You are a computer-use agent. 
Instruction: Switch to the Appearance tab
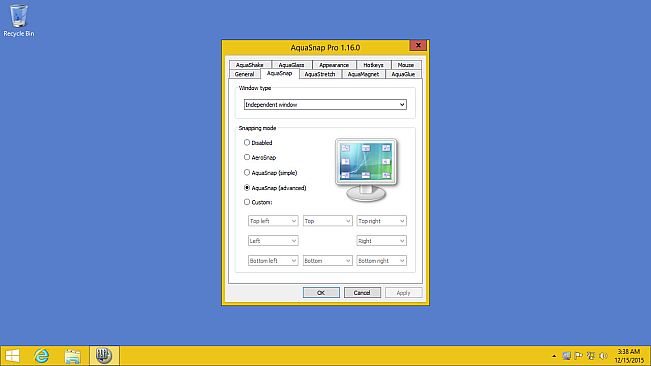[x=334, y=65]
